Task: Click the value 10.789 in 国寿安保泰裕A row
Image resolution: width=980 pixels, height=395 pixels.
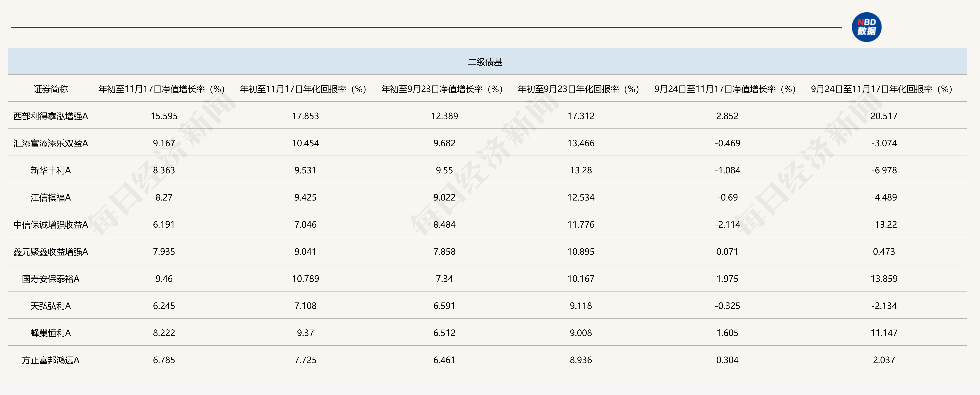Action: click(306, 279)
